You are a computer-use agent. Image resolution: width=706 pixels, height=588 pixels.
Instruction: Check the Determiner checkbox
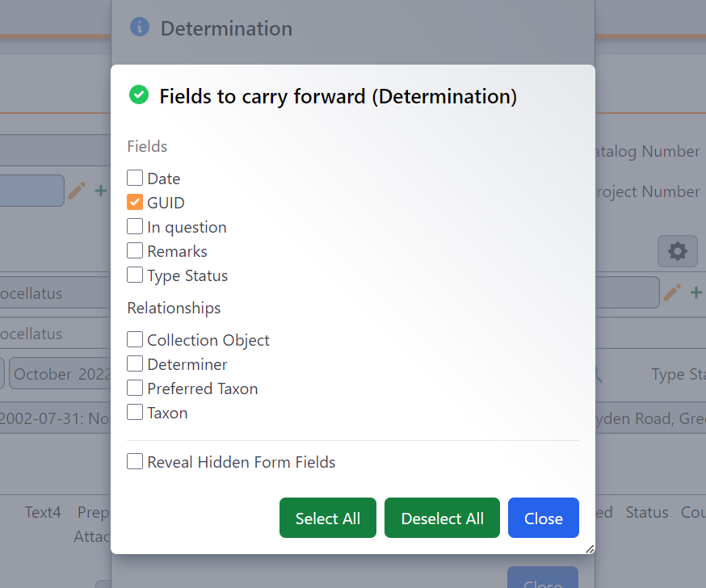click(x=134, y=363)
